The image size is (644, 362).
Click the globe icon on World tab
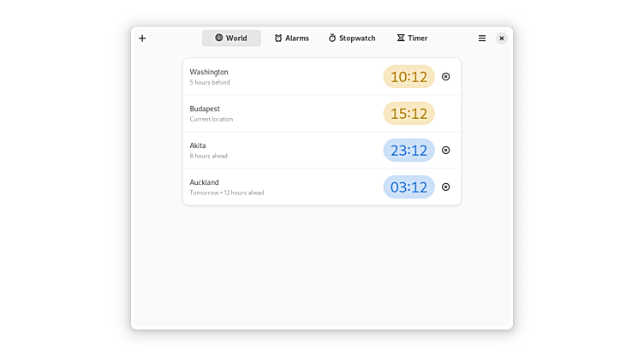tap(219, 39)
